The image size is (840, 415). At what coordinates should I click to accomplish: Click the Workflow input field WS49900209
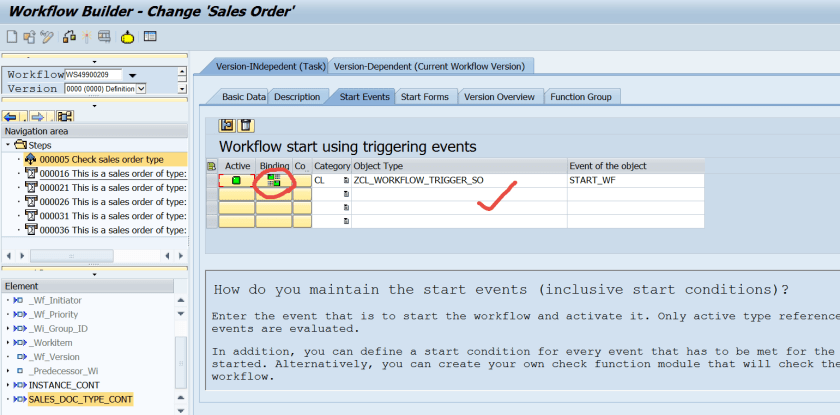click(x=94, y=75)
